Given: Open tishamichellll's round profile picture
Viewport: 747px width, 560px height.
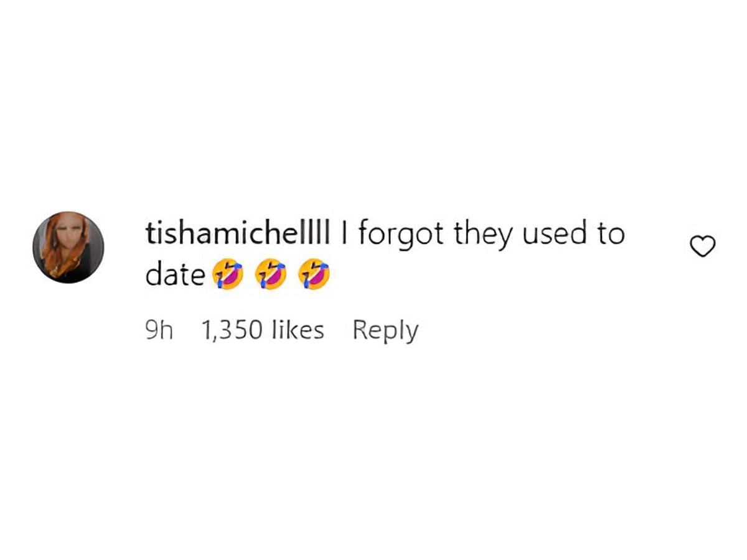Looking at the screenshot, I should pyautogui.click(x=68, y=247).
